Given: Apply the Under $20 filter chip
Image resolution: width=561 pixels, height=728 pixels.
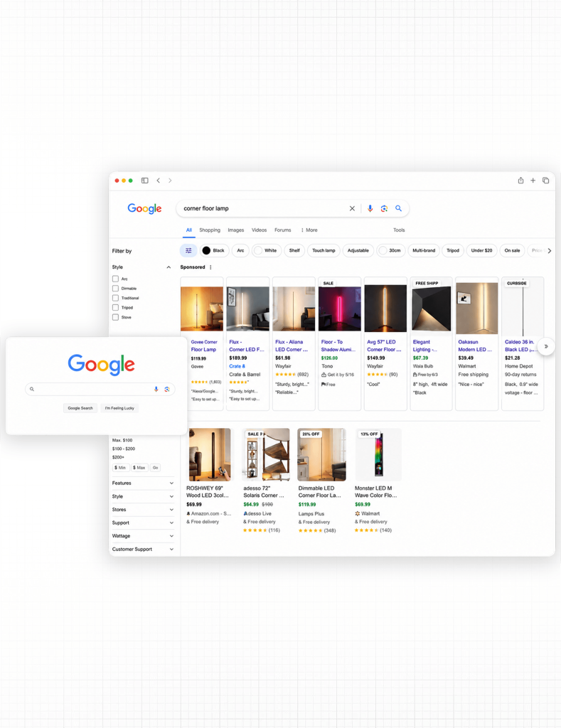Looking at the screenshot, I should tap(481, 251).
